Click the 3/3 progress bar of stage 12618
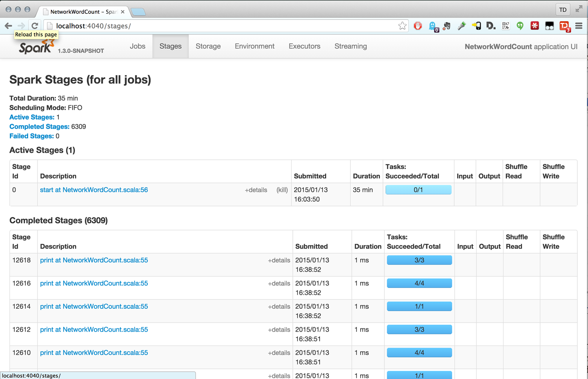 (x=419, y=260)
